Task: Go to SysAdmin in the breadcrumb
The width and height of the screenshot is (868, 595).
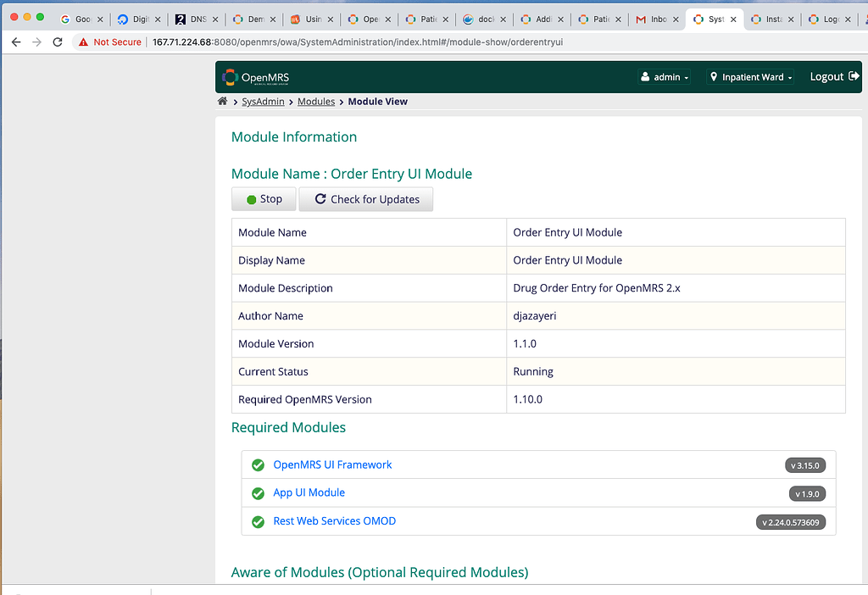Action: click(x=263, y=102)
